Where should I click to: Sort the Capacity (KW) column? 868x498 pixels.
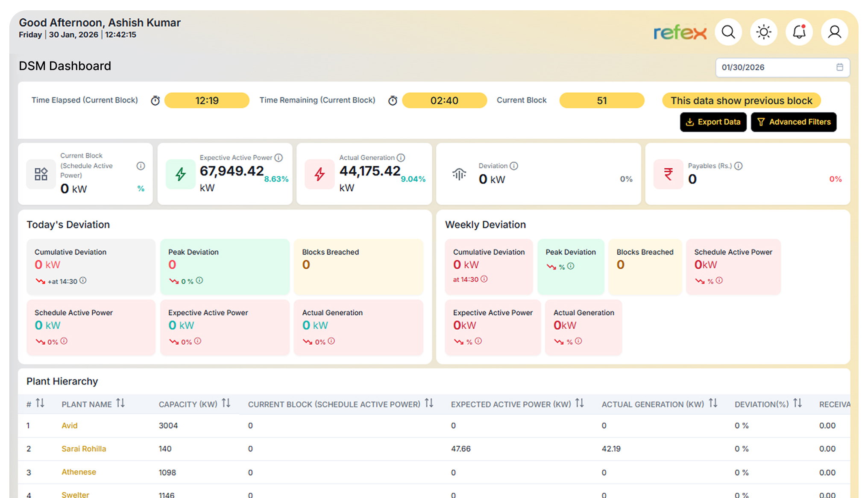[226, 403]
